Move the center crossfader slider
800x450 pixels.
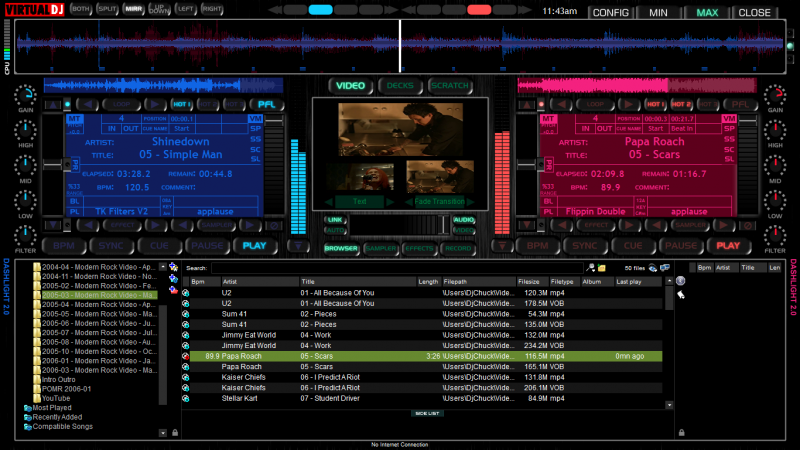point(443,225)
